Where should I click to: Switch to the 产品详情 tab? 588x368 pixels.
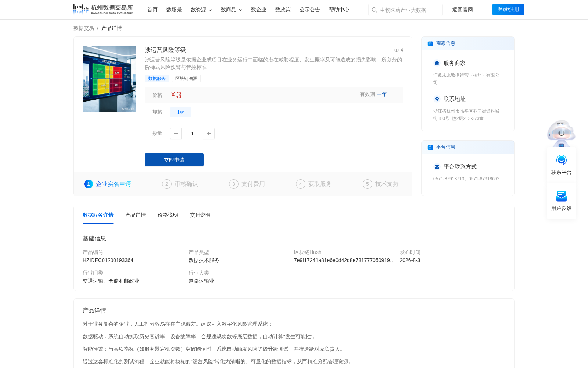(x=136, y=215)
